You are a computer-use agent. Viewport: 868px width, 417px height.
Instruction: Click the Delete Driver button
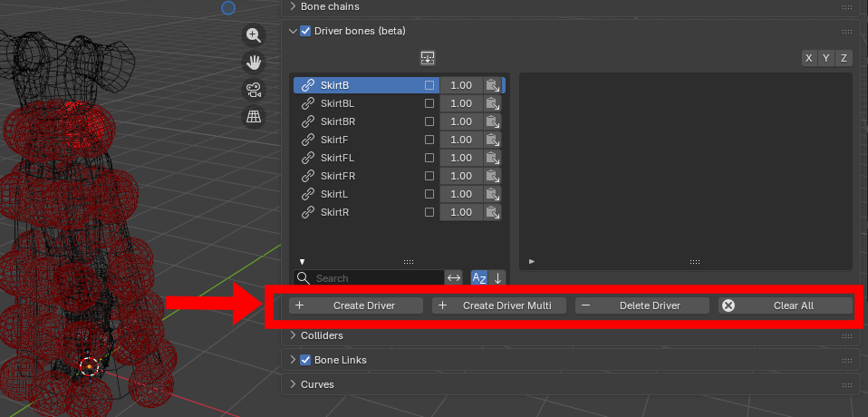642,305
